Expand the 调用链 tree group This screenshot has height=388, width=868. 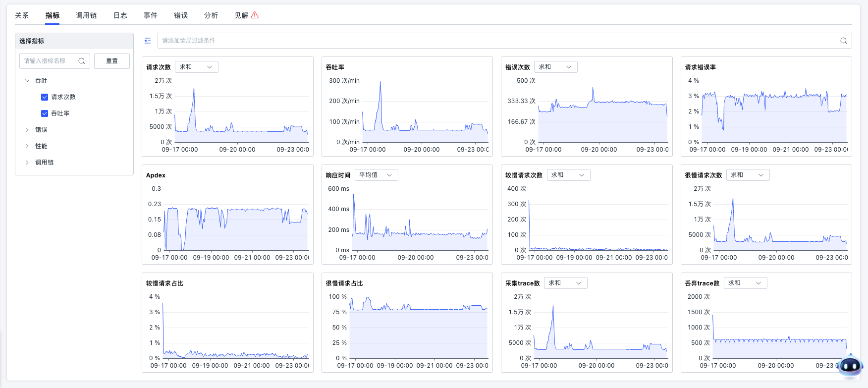click(x=27, y=163)
